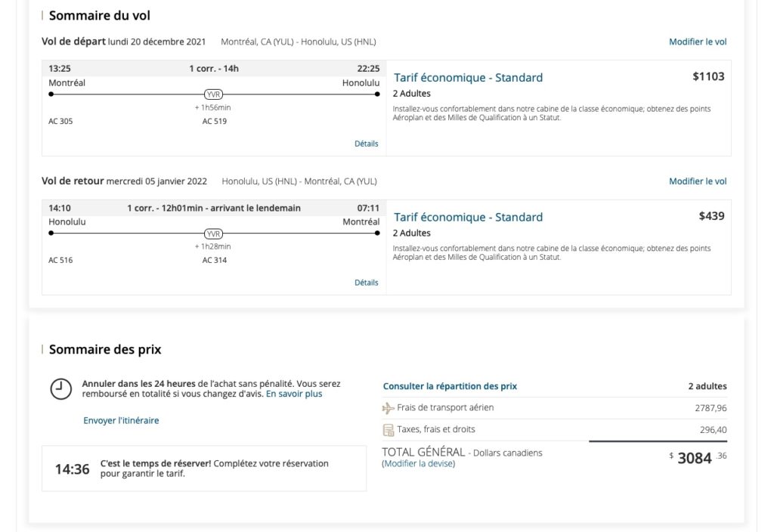
Task: Send the itinerary with 'Envoyer l'itinéraire'
Action: (x=121, y=421)
